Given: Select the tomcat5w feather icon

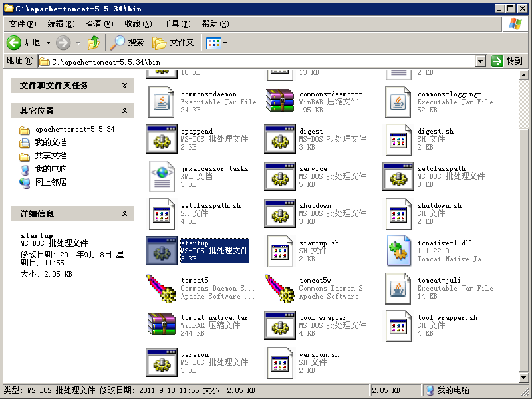Looking at the screenshot, I should (280, 289).
